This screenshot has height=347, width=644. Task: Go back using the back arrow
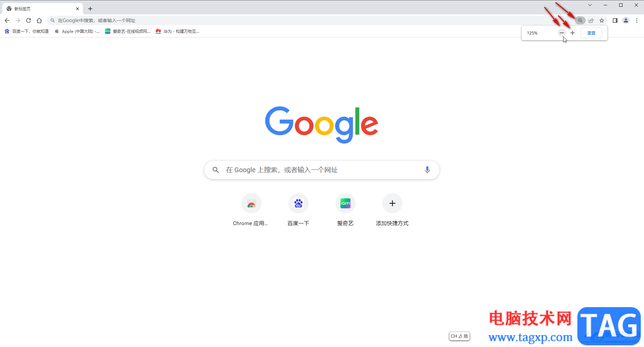click(7, 20)
